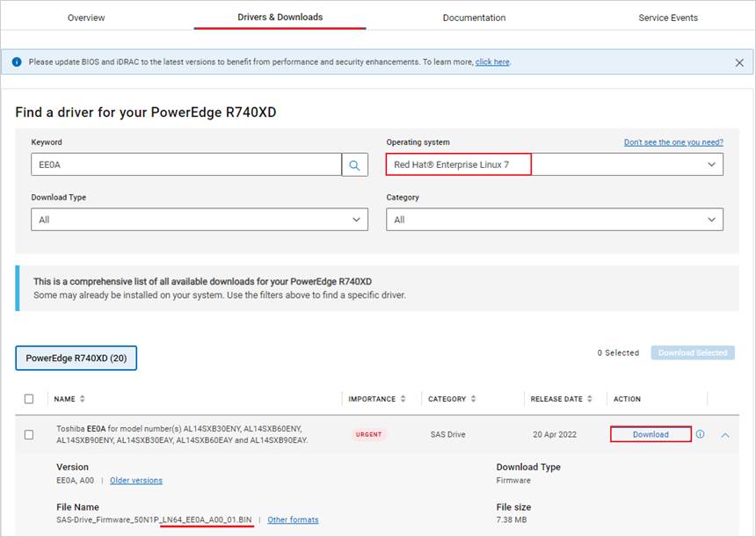This screenshot has width=756, height=537.
Task: Dismiss the BIOS update notification banner
Action: tap(741, 62)
